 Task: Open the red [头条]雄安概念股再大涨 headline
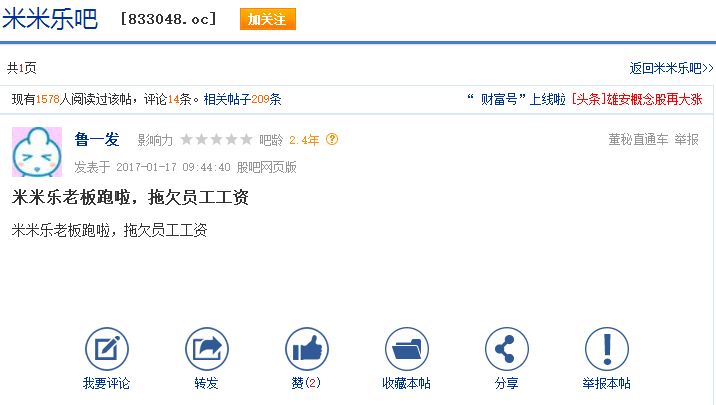(637, 99)
